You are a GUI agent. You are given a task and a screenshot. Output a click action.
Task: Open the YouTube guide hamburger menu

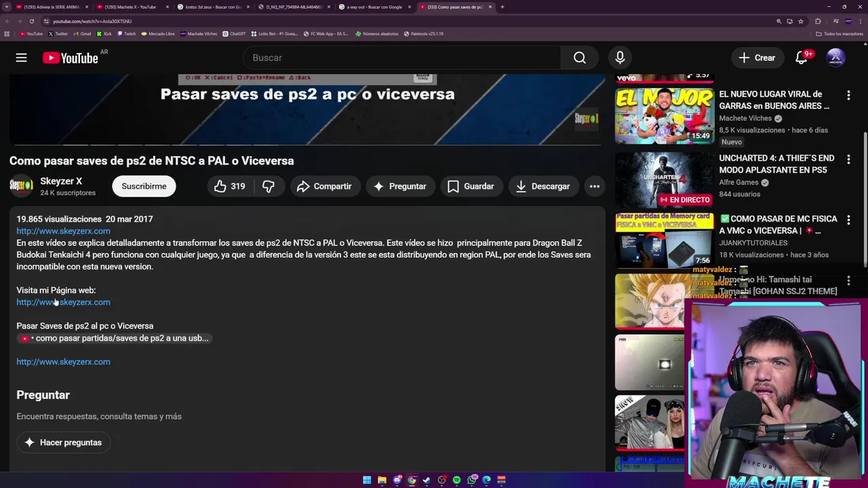(21, 58)
